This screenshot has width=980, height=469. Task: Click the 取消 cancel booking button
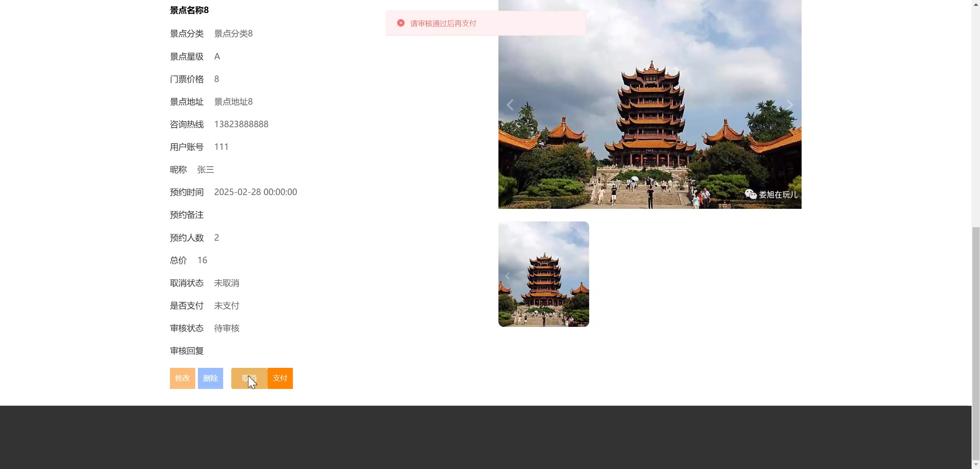(x=249, y=378)
